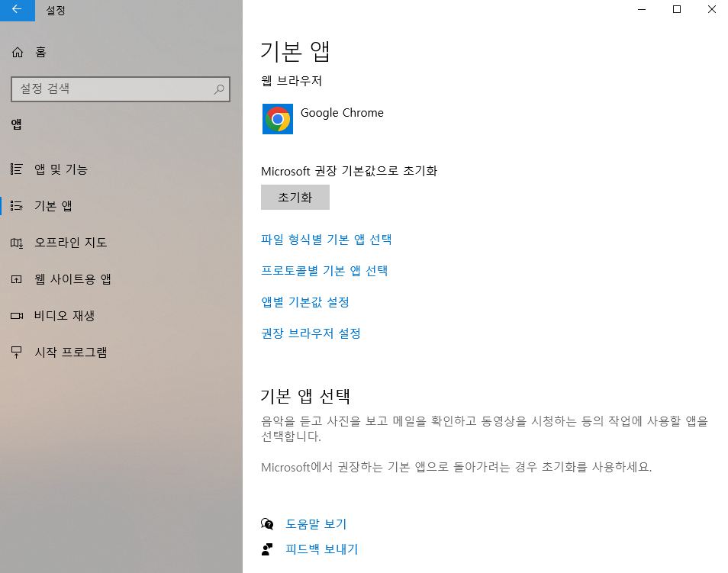Open 오프라인 지도 settings page

[x=121, y=243]
